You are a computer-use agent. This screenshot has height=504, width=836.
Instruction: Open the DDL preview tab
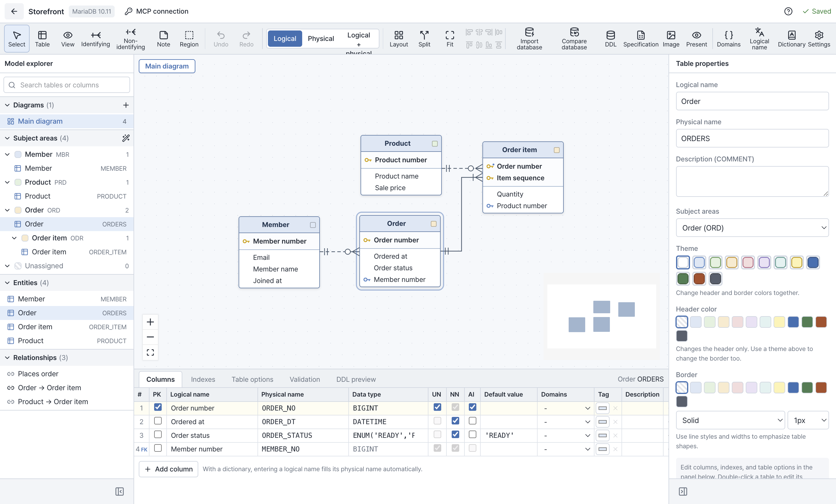[x=356, y=379]
